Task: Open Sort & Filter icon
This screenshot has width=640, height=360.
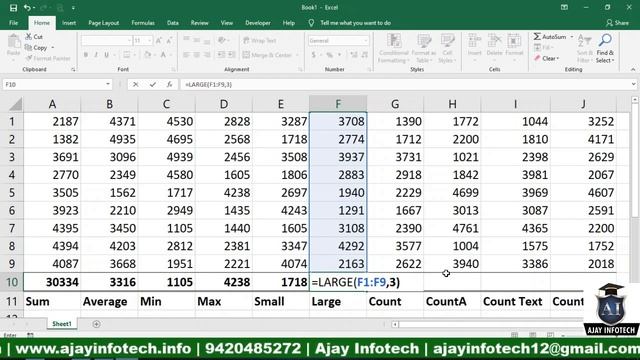Action: (584, 41)
